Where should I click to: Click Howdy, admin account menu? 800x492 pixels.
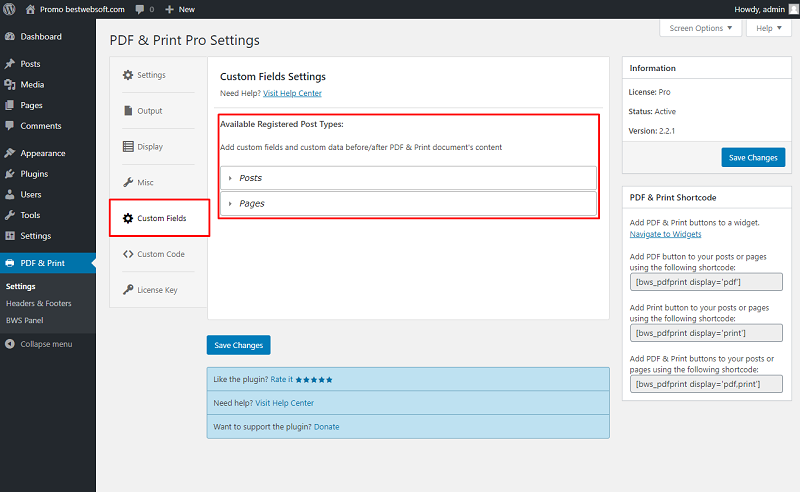click(760, 9)
